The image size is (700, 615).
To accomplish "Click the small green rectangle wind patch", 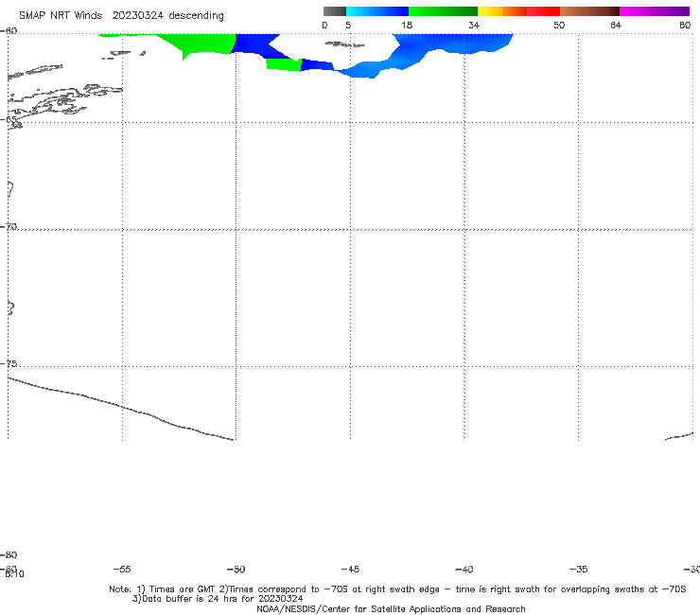I will [284, 64].
